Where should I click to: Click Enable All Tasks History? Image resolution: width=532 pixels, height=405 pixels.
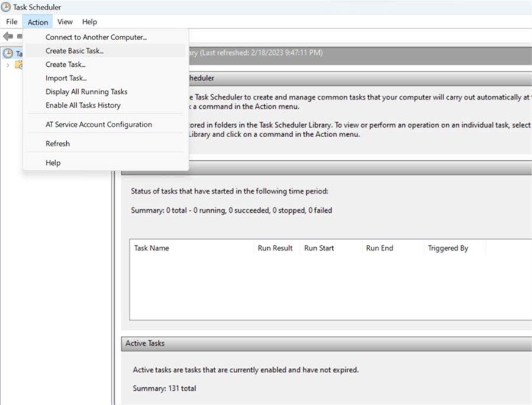106,105
